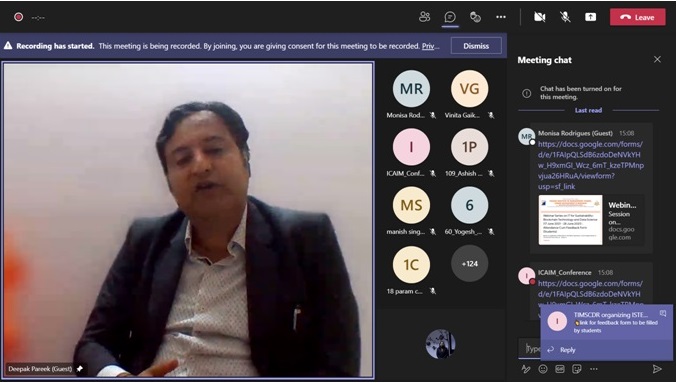Viewport: 677px width, 383px height.
Task: Open the share content tray
Action: point(590,17)
